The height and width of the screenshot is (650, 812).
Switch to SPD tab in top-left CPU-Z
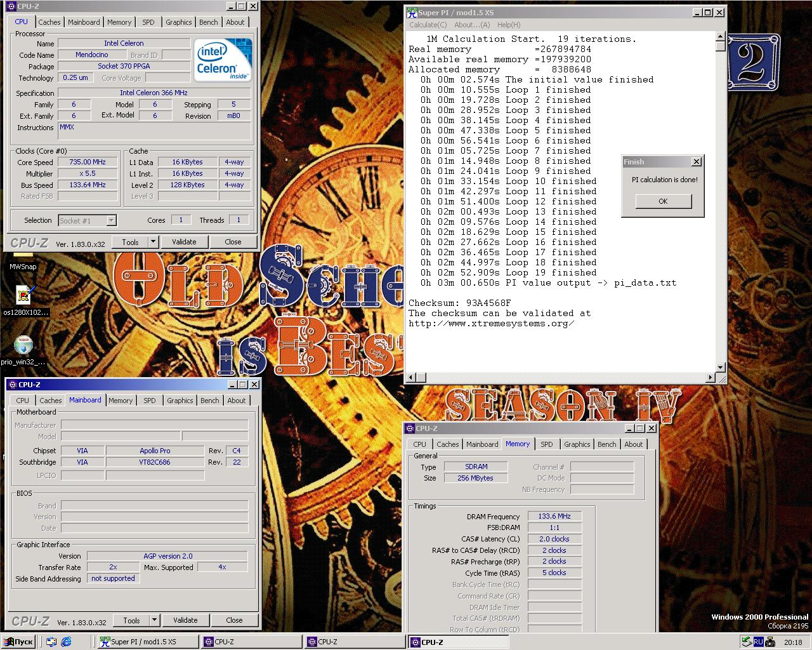point(148,22)
